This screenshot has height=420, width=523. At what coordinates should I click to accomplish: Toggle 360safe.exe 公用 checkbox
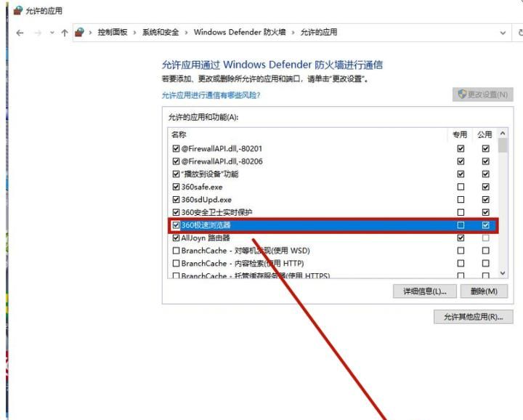coord(486,187)
